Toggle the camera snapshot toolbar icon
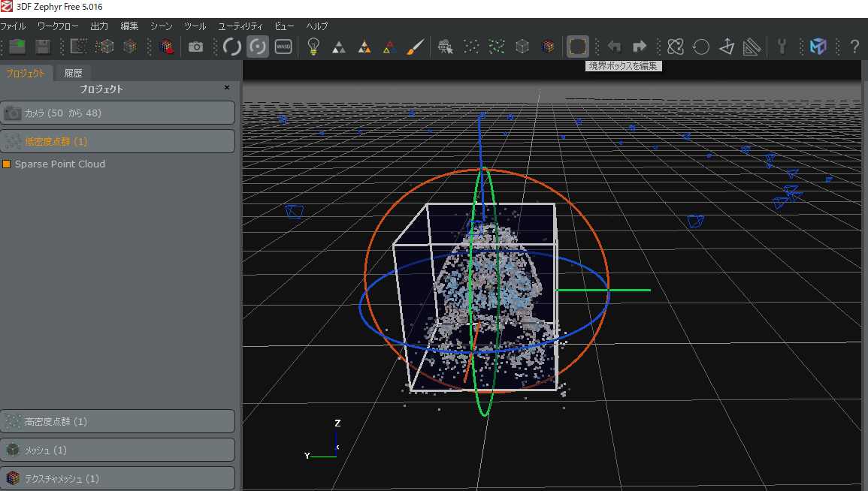The height and width of the screenshot is (491, 868). click(x=195, y=47)
